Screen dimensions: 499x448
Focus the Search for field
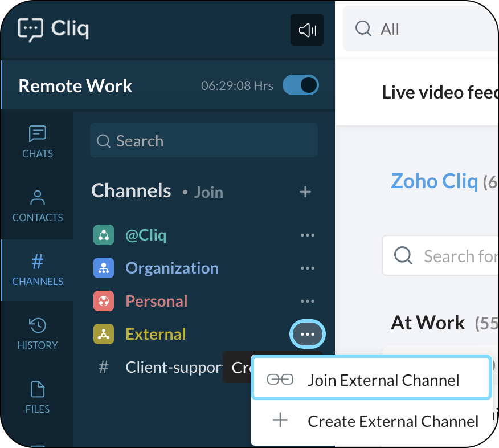point(440,255)
